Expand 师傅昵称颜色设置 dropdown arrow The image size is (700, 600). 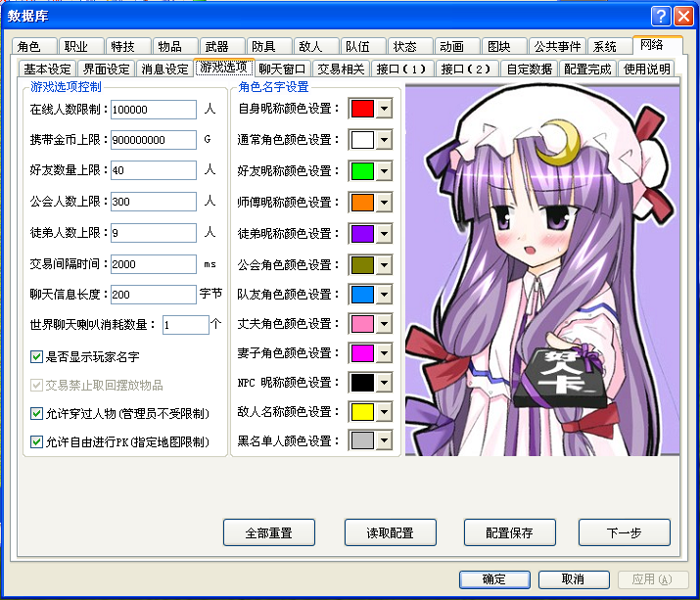point(384,203)
